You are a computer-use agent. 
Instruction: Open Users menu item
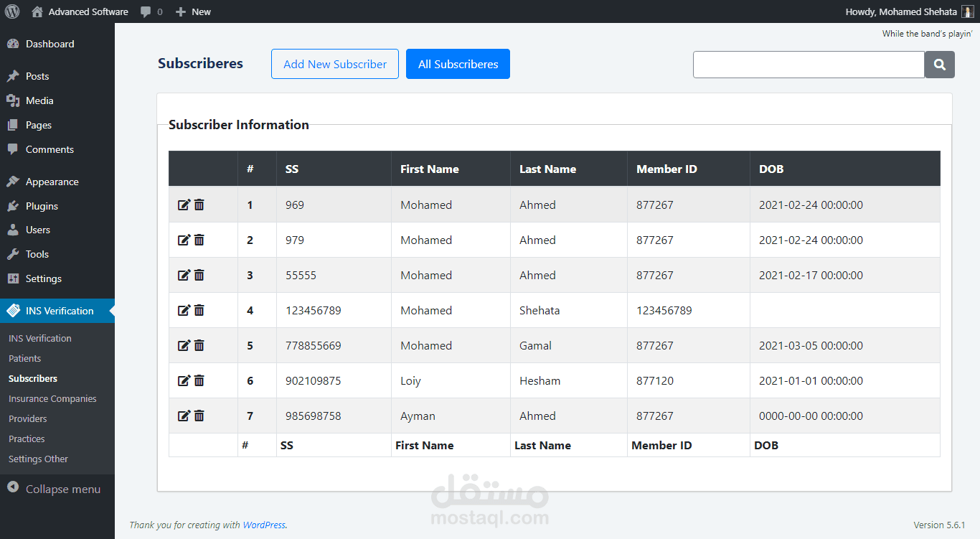[x=57, y=230]
